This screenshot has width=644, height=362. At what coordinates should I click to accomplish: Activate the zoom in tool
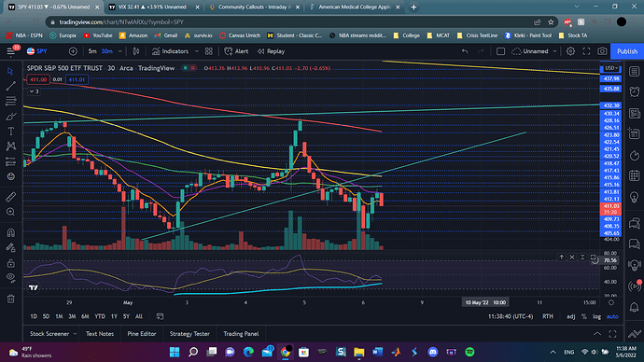10,212
